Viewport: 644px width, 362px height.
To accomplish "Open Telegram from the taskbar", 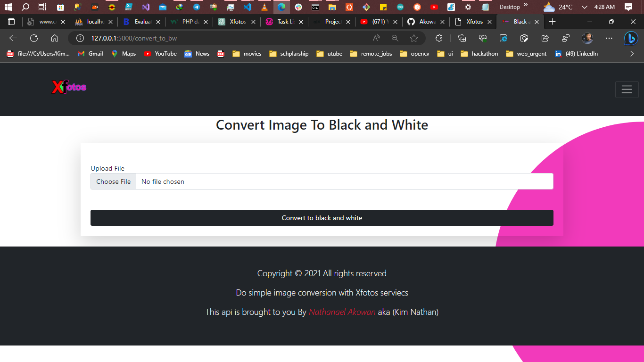I will tap(197, 7).
